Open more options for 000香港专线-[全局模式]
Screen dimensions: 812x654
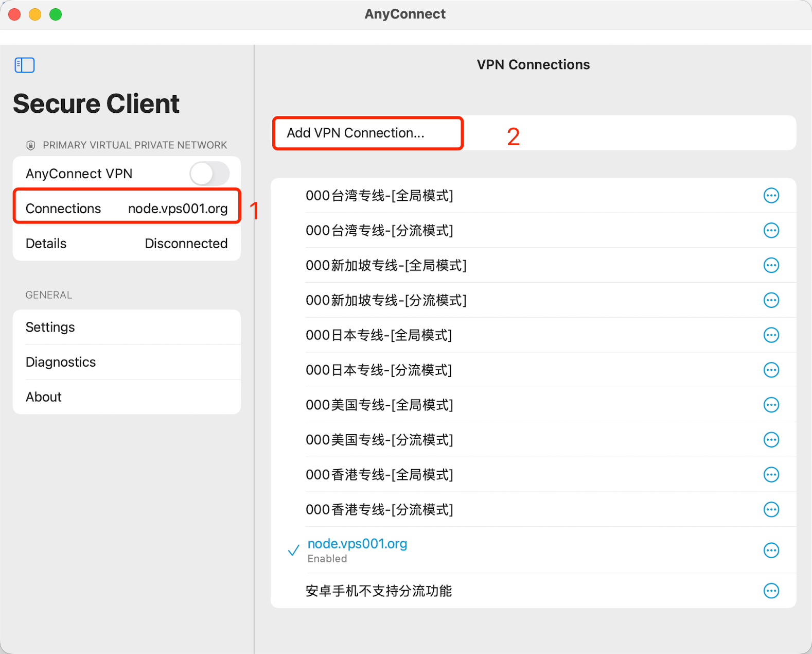pyautogui.click(x=771, y=475)
